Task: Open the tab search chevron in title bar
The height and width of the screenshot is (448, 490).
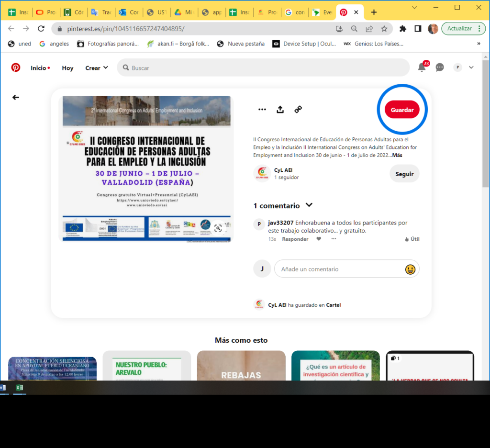Action: coord(414,7)
